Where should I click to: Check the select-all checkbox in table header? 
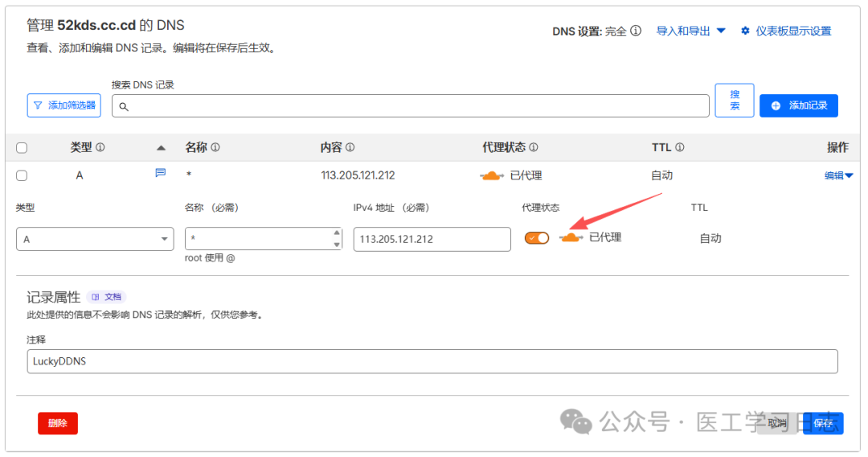click(x=22, y=148)
